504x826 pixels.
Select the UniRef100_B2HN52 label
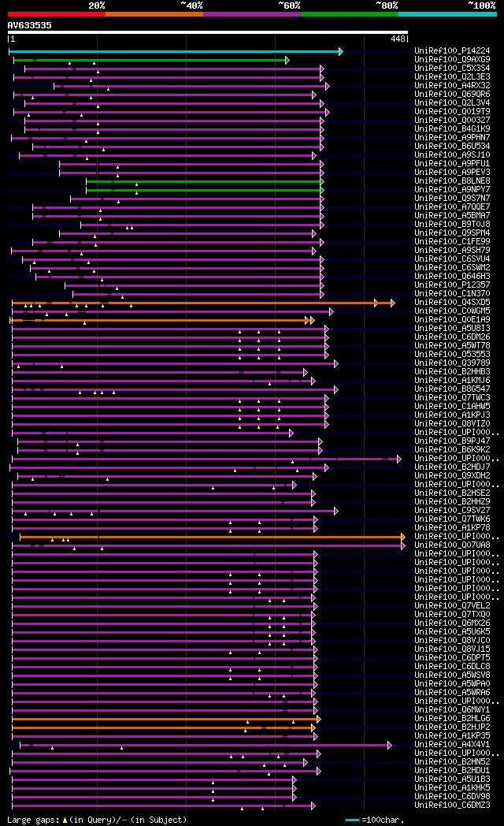coord(452,761)
